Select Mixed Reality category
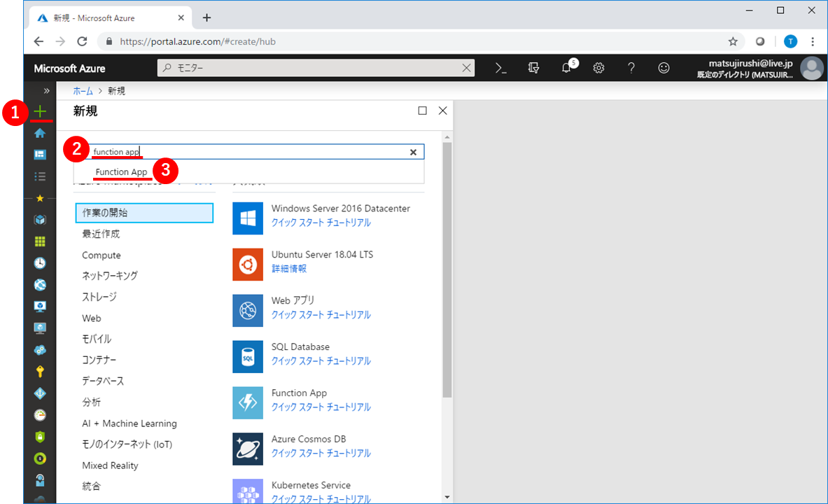 [x=110, y=465]
